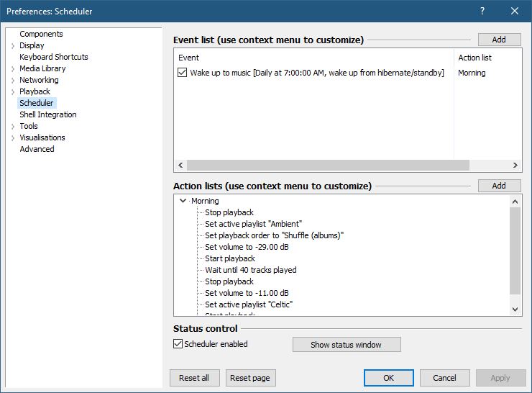Expand the Display tree node
Image resolution: width=532 pixels, height=393 pixels.
pyautogui.click(x=13, y=46)
